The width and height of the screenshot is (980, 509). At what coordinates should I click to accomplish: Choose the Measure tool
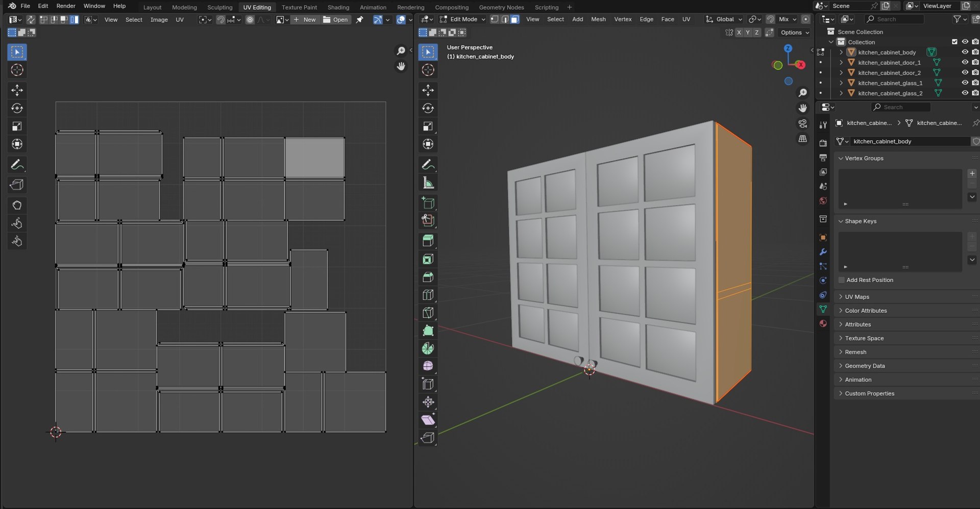(x=428, y=183)
